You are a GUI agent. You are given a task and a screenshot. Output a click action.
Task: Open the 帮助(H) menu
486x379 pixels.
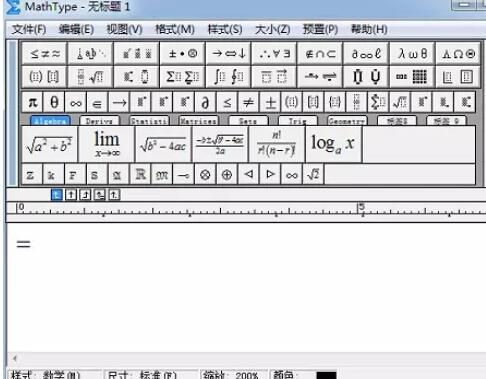coord(369,29)
